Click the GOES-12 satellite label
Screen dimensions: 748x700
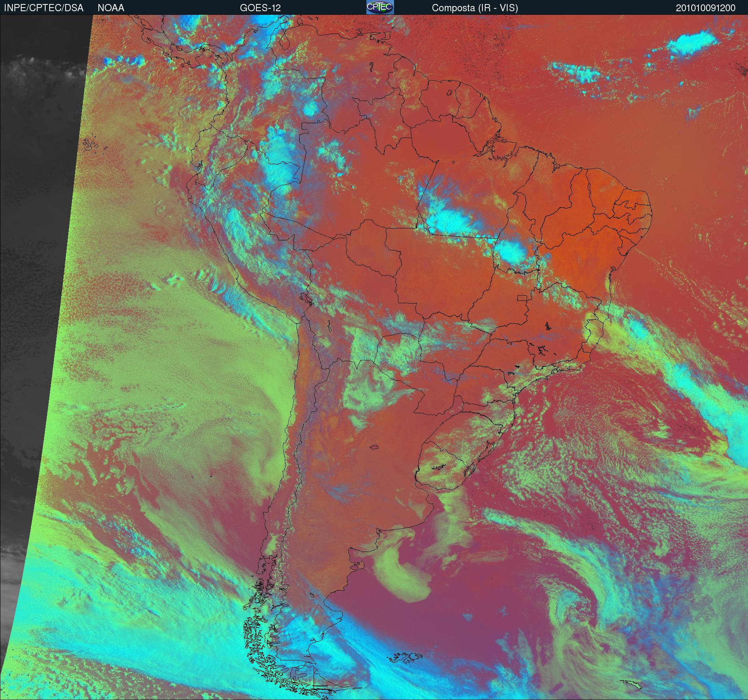click(260, 8)
